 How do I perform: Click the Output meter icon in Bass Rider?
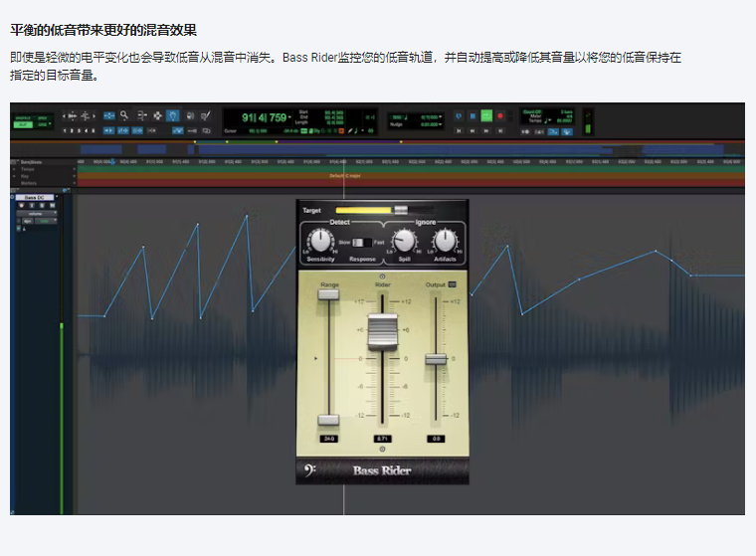453,284
